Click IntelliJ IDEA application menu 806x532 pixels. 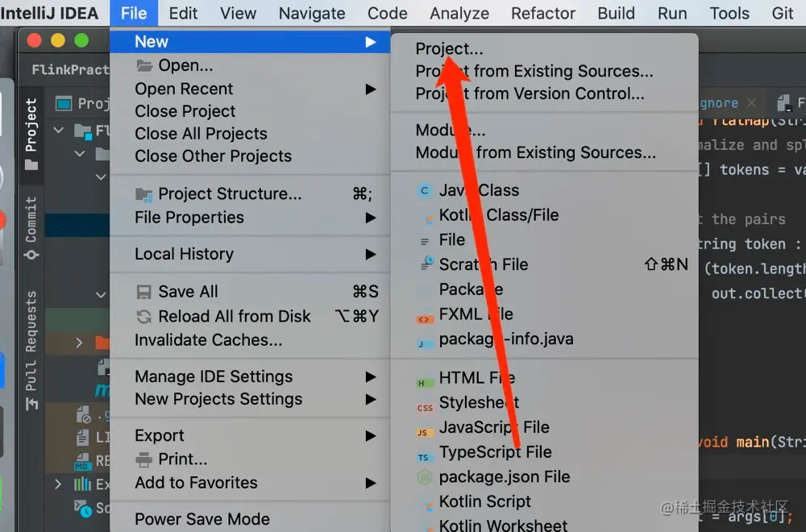pyautogui.click(x=49, y=13)
